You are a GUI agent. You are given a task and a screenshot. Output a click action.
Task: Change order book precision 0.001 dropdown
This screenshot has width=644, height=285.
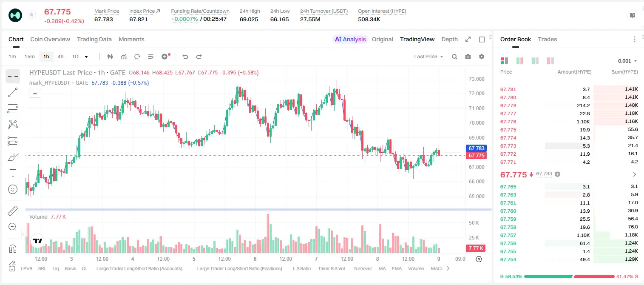point(627,61)
